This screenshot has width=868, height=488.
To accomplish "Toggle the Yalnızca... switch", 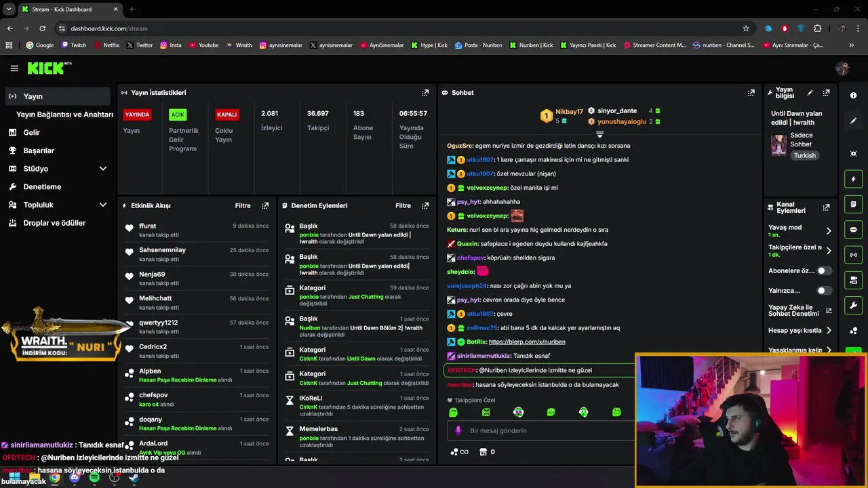I will [824, 291].
